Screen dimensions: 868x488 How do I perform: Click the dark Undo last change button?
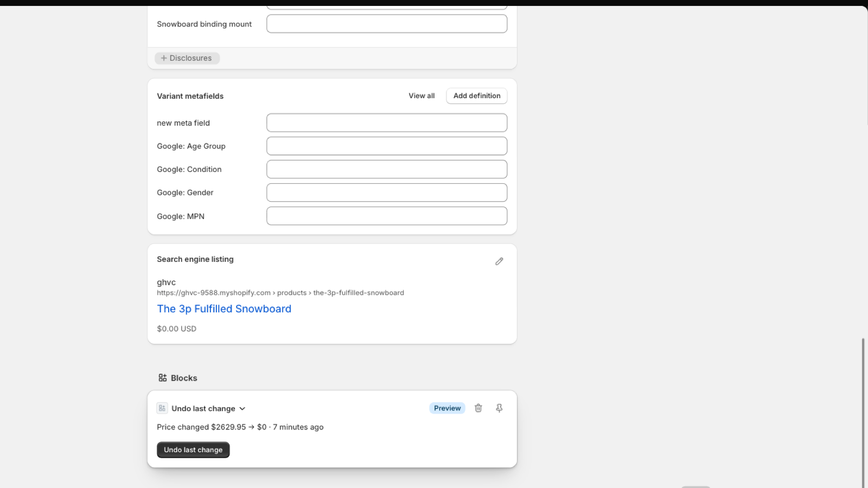(x=193, y=450)
